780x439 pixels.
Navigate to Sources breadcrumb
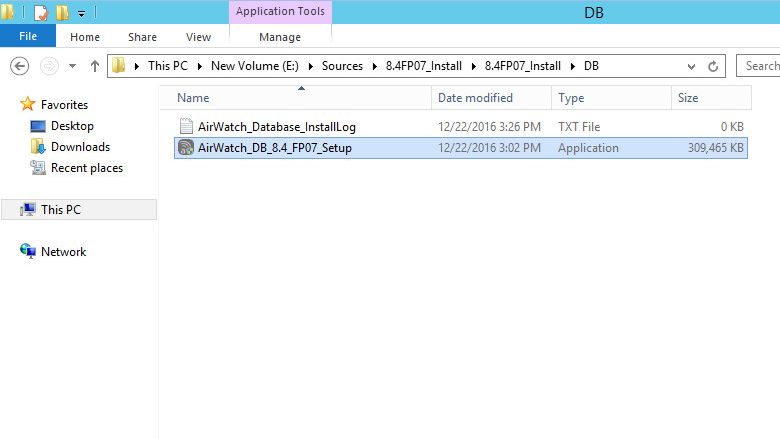pos(342,66)
